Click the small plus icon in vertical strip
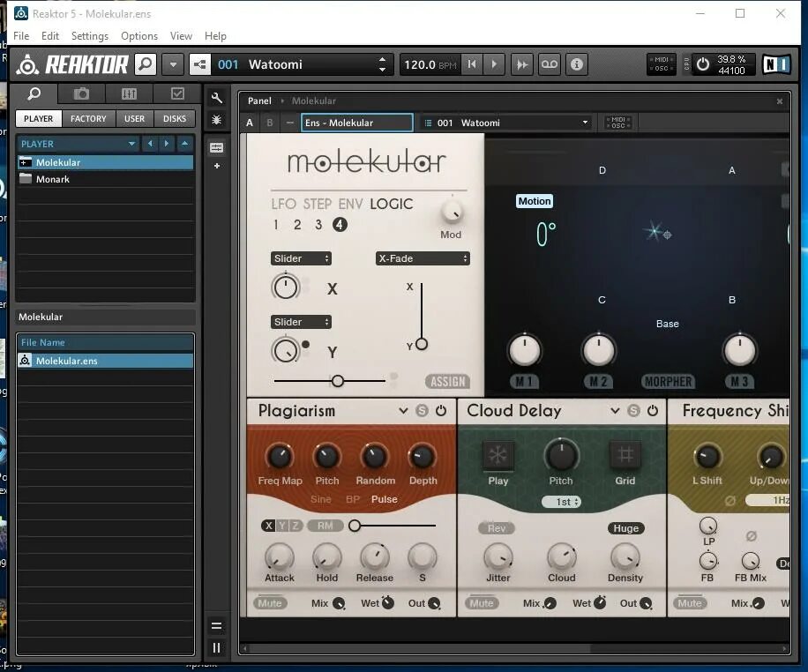Viewport: 808px width, 672px height. tap(216, 166)
